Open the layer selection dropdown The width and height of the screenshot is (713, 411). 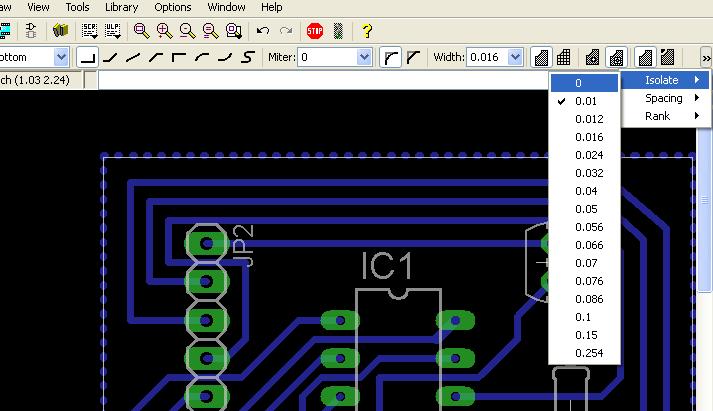coord(61,57)
